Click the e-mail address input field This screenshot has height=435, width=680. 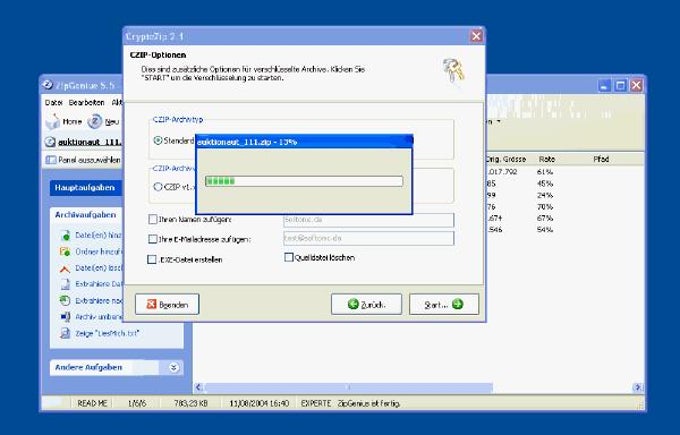(369, 238)
